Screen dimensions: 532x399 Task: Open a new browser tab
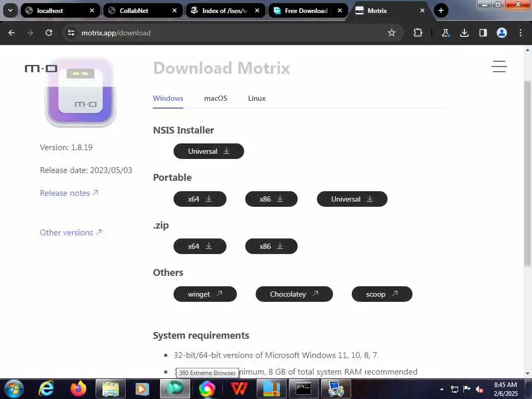[441, 10]
